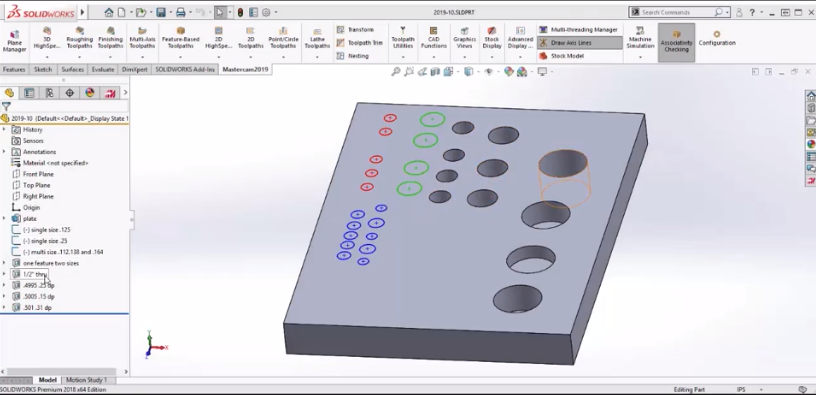Expand the plate feature node
Image resolution: width=816 pixels, height=395 pixels.
click(5, 219)
